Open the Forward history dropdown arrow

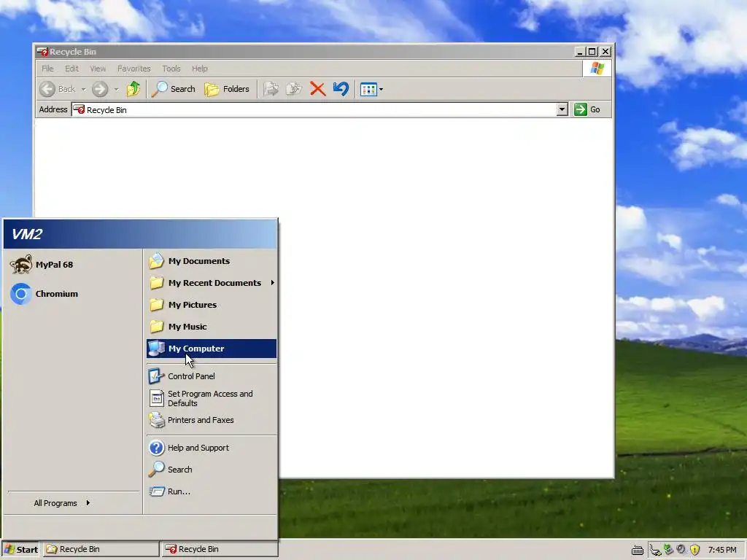pyautogui.click(x=116, y=89)
